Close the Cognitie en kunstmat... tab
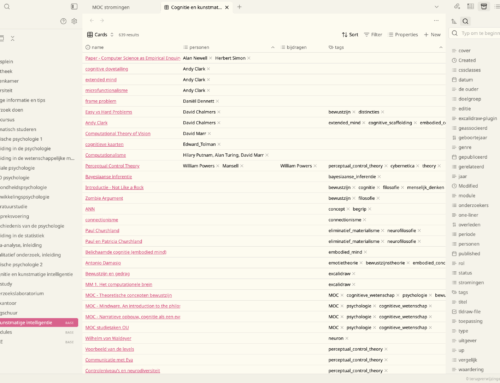This screenshot has height=383, width=500. point(227,7)
